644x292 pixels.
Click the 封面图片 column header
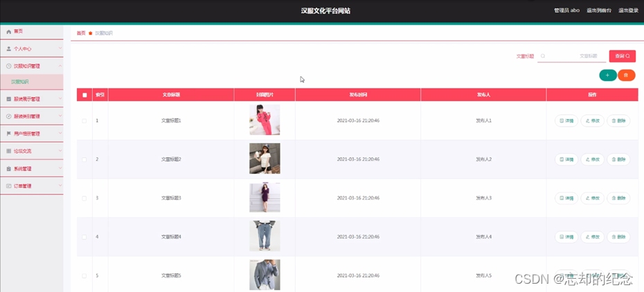265,95
